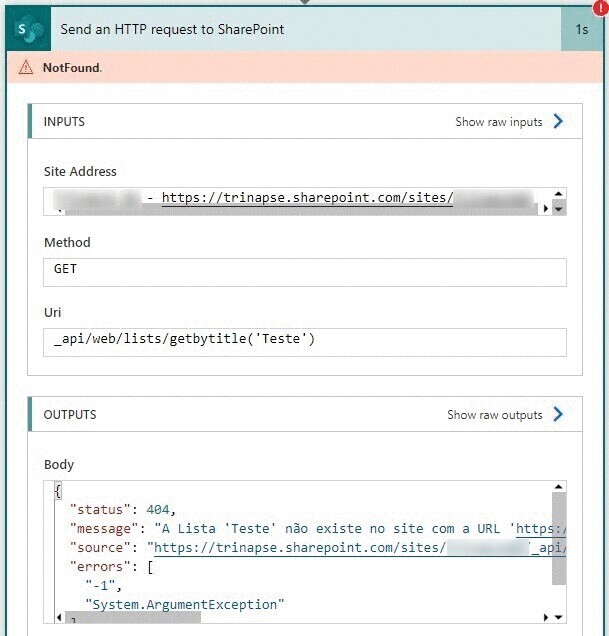Expand the chevron next to Show raw outputs
The width and height of the screenshot is (609, 636).
point(558,415)
